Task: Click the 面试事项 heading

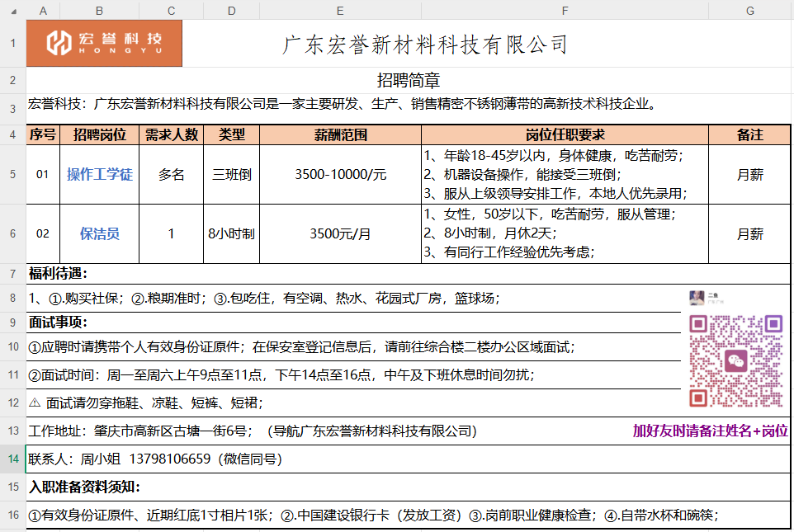Action: coord(59,322)
